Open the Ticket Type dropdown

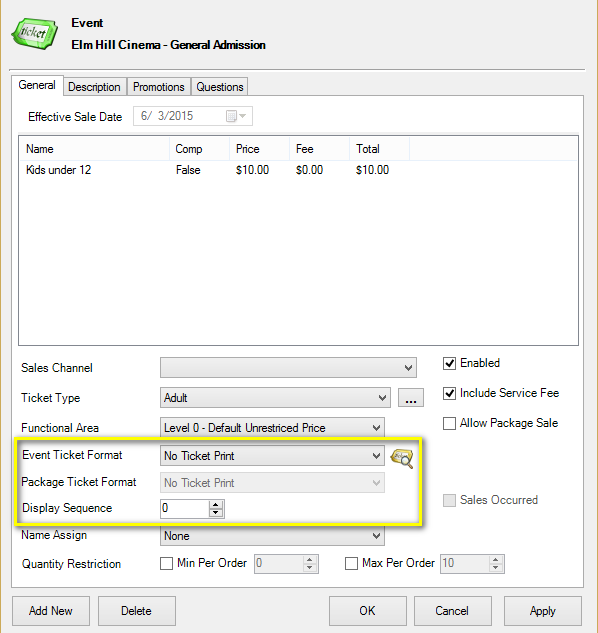[x=275, y=398]
